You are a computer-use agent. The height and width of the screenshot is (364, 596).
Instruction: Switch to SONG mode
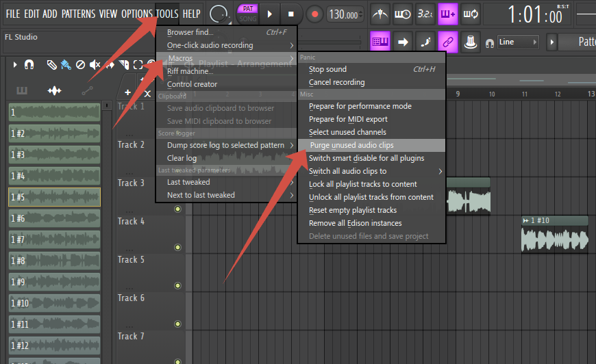pyautogui.click(x=248, y=18)
